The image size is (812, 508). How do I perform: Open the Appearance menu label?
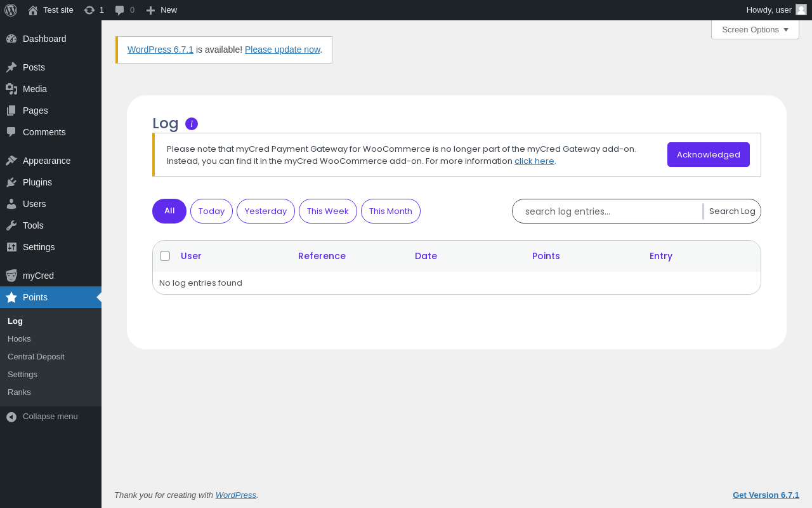tap(46, 161)
